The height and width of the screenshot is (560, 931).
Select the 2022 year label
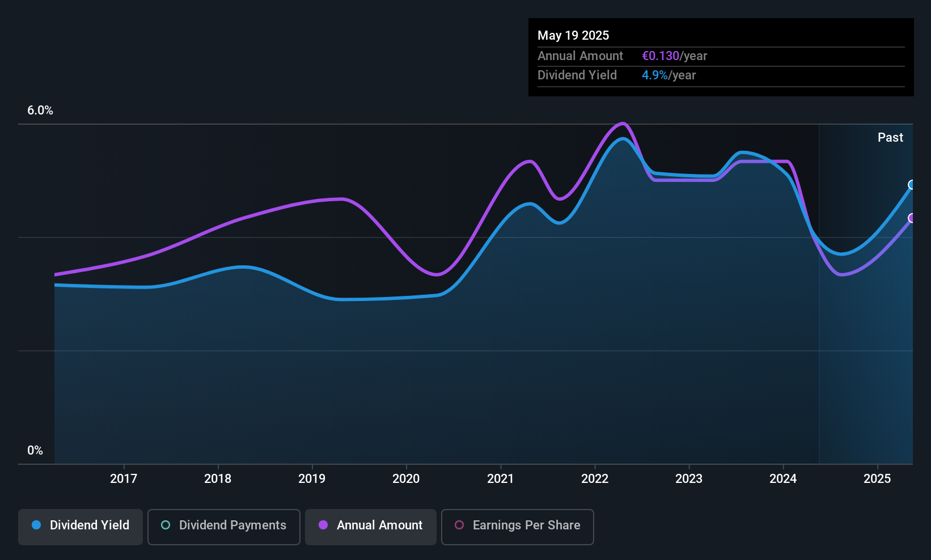(x=595, y=479)
